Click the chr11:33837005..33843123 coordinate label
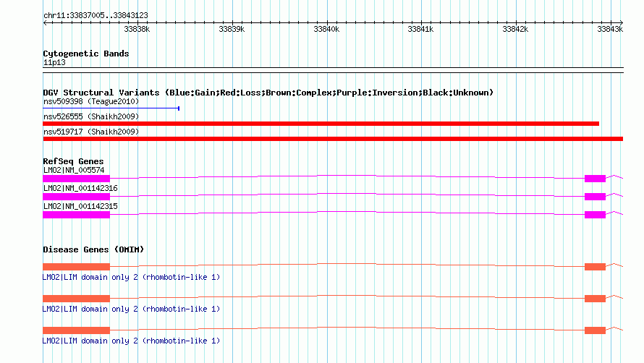Viewport: 644px width, 363px height. tap(96, 15)
